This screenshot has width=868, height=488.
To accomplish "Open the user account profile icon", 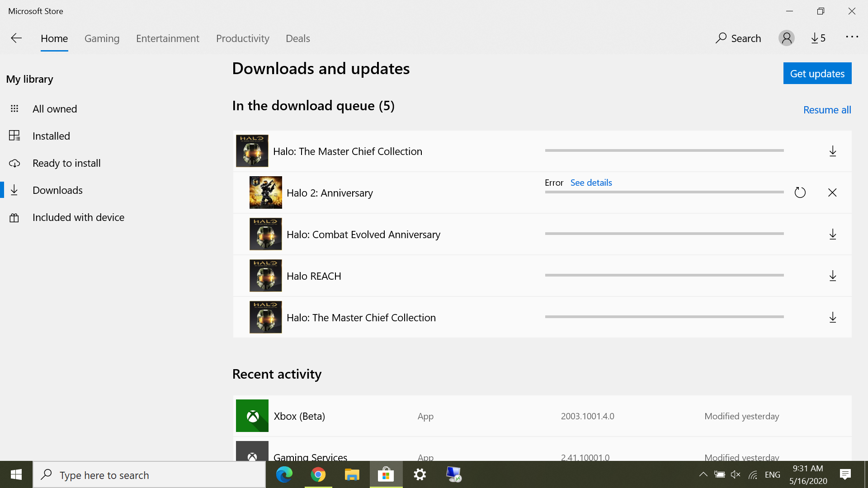I will click(x=786, y=38).
